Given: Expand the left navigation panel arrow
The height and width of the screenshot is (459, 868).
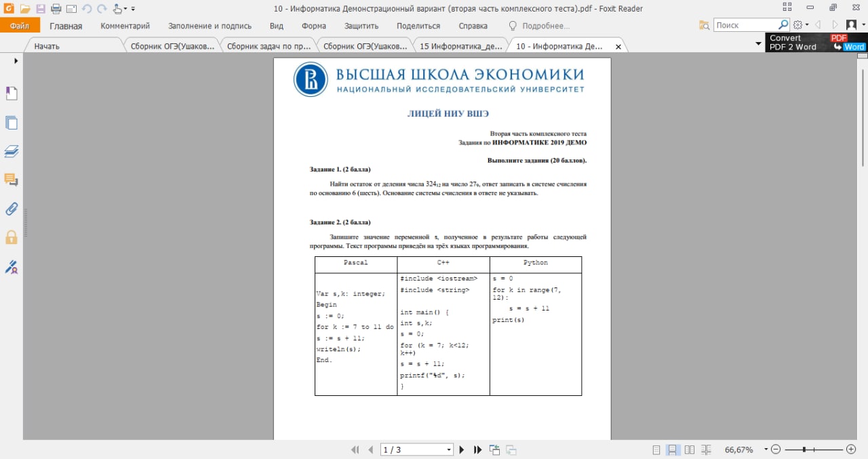Looking at the screenshot, I should click(16, 61).
